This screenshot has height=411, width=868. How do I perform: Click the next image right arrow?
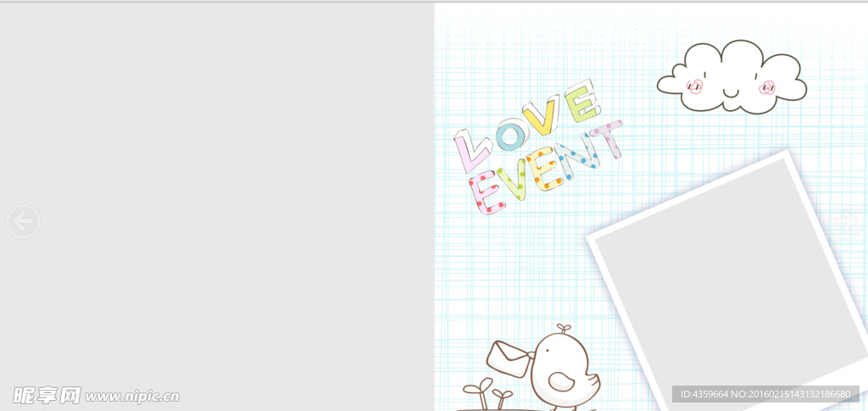tap(845, 221)
